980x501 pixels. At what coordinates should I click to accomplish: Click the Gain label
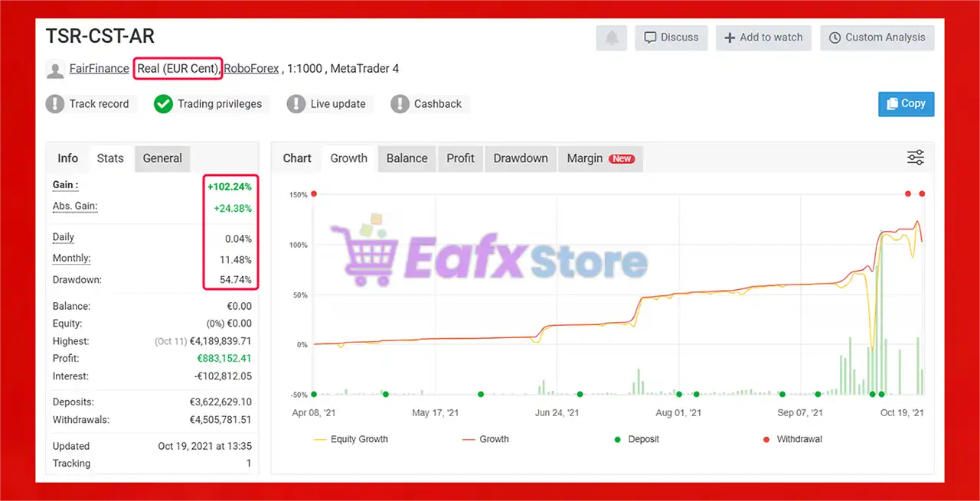tap(65, 185)
